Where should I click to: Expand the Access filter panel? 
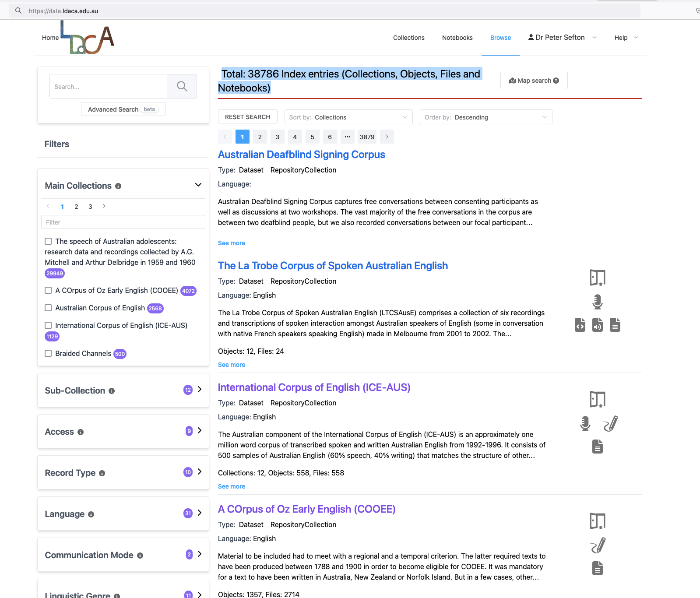tap(200, 431)
